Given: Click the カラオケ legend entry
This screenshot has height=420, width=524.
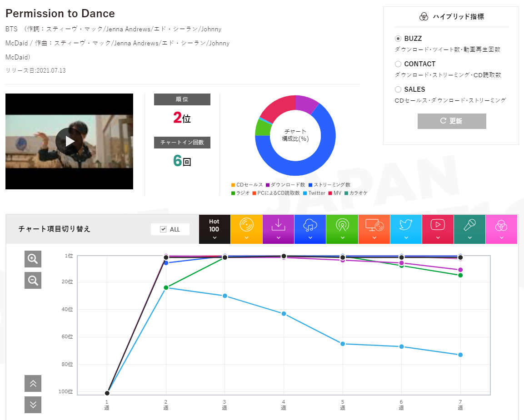Looking at the screenshot, I should 356,193.
